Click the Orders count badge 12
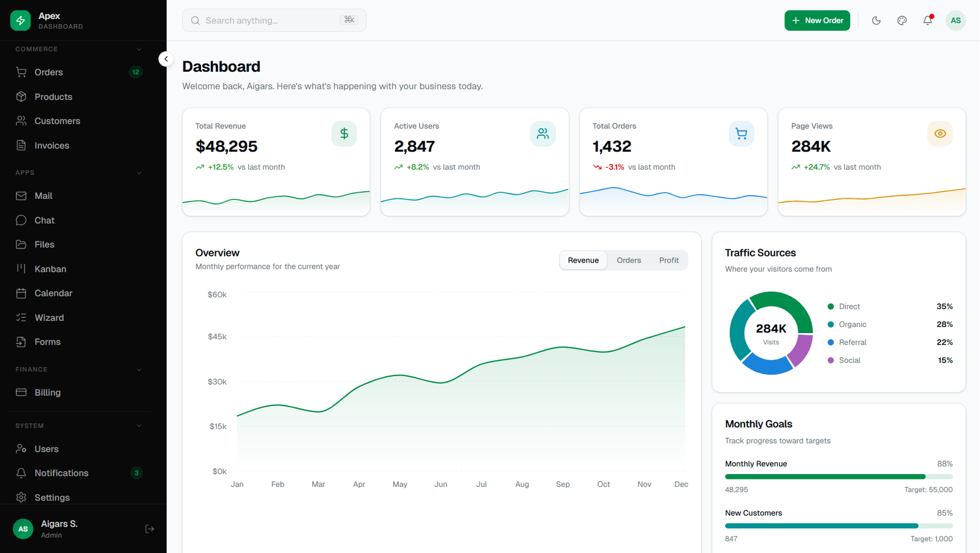This screenshot has width=980, height=553. point(136,72)
